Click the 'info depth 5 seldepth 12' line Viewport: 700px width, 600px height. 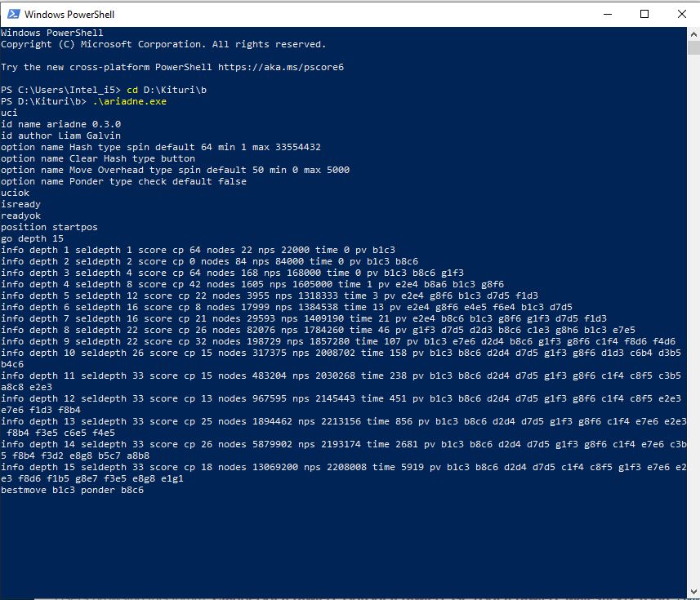[x=270, y=296]
